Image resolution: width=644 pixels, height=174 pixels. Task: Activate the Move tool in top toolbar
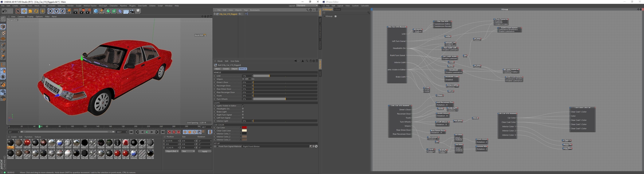[24, 11]
